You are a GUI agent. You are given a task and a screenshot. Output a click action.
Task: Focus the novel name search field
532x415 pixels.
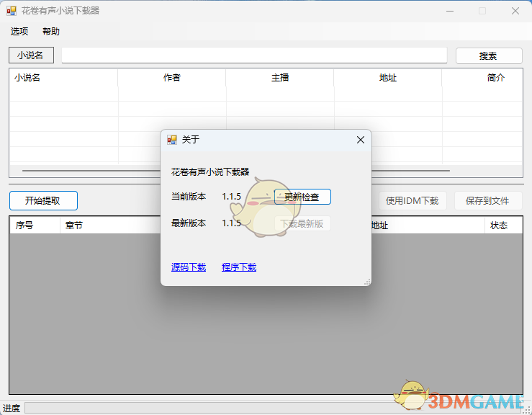pyautogui.click(x=254, y=55)
